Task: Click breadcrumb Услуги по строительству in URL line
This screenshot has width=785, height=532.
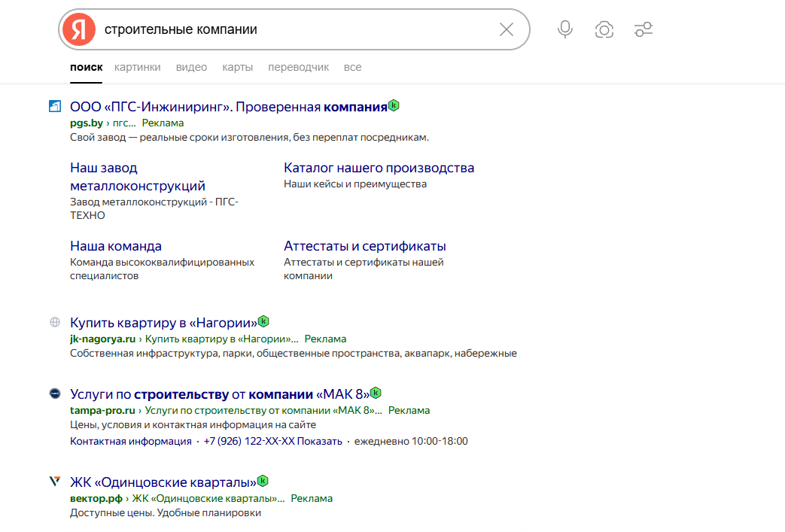Action: [263, 411]
